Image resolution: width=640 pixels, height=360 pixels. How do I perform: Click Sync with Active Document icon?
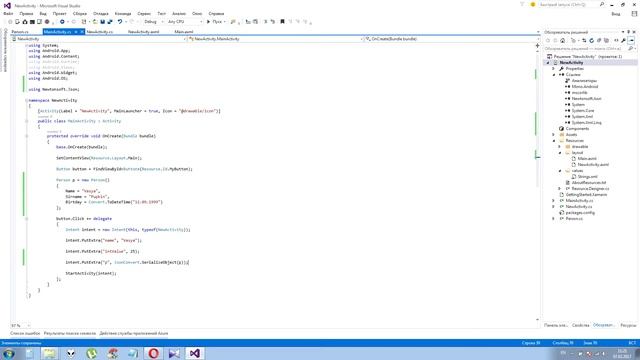click(584, 40)
